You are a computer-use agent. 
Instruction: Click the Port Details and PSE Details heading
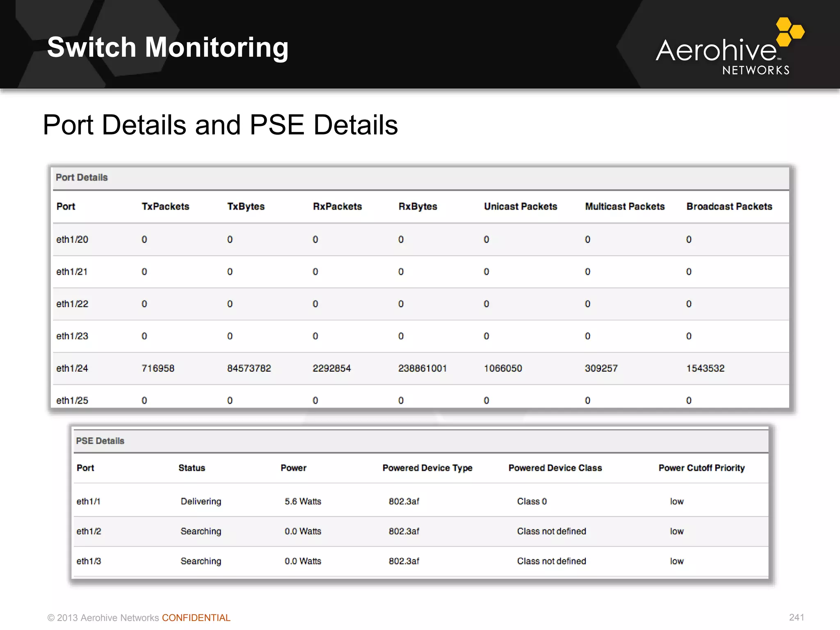[x=220, y=125]
